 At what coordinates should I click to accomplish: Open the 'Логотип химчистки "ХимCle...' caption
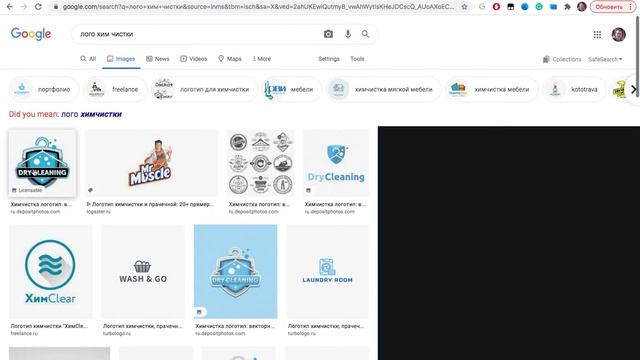(49, 326)
